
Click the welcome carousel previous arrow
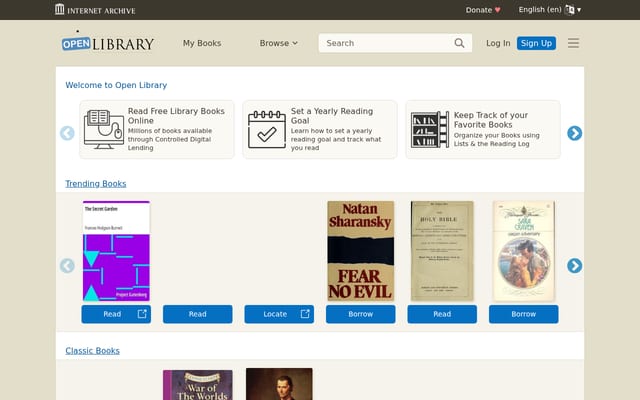(x=67, y=133)
